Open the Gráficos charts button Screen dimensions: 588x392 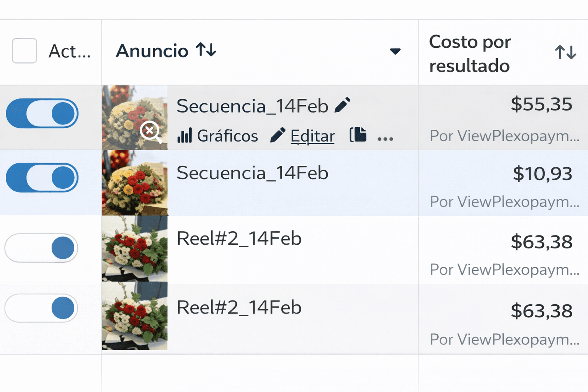pos(227,136)
